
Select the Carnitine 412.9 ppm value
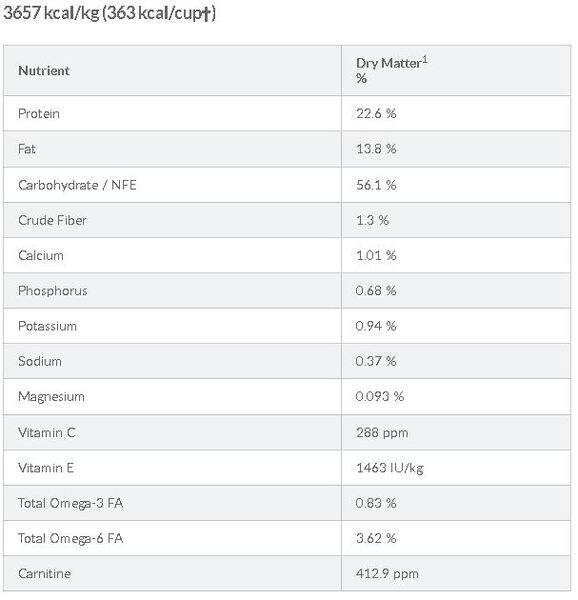tap(387, 574)
